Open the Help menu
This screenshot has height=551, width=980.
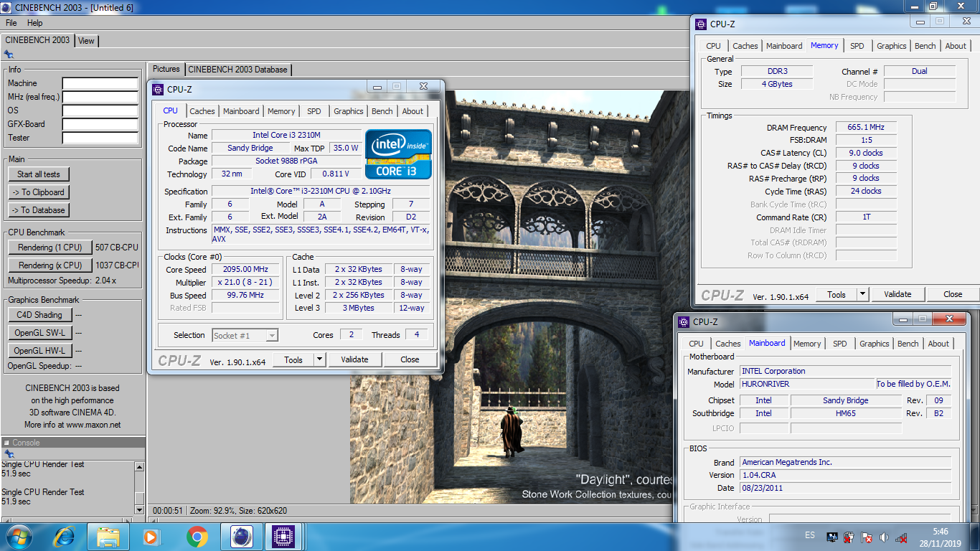tap(35, 23)
